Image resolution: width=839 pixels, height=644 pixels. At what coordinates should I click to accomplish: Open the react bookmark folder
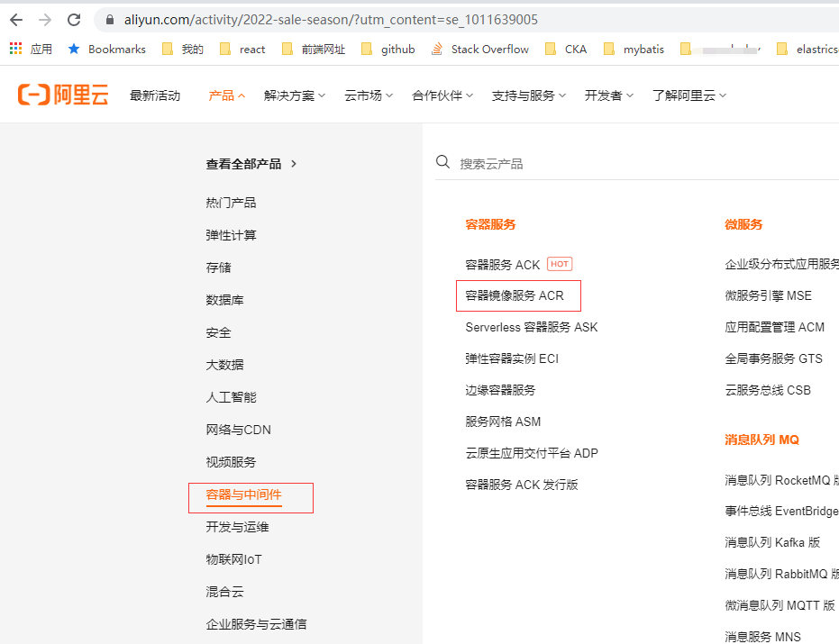242,50
